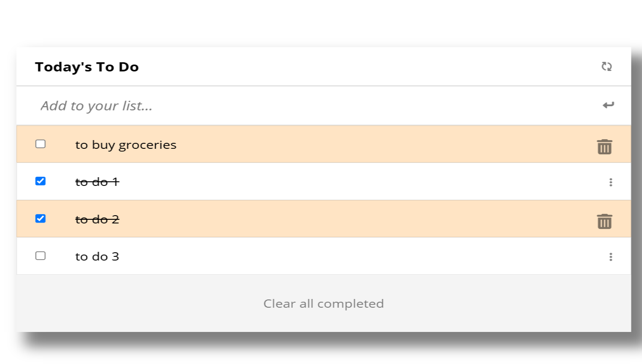Screen dimensions: 642x364
Task: Click the struck-through "to do 1" label
Action: [97, 182]
